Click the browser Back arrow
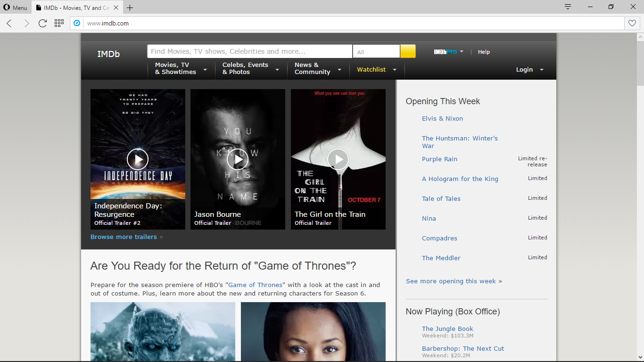Viewport: 644px width, 362px height. (x=9, y=23)
